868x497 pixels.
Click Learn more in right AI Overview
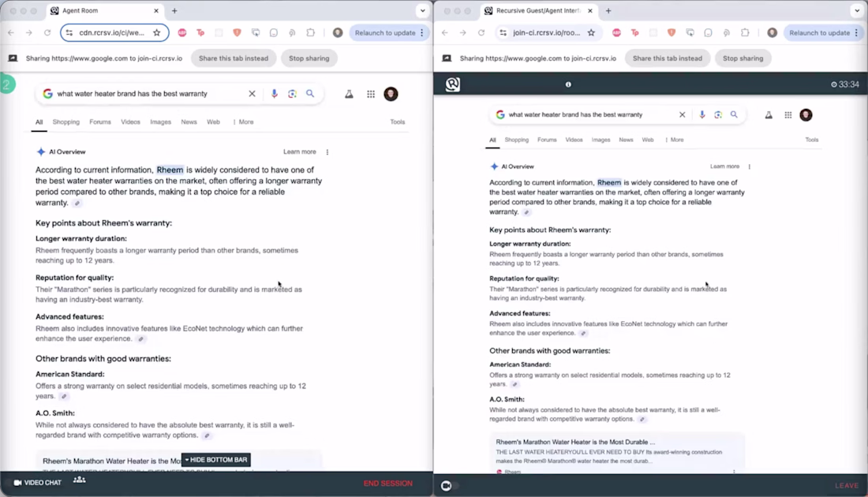coord(724,166)
